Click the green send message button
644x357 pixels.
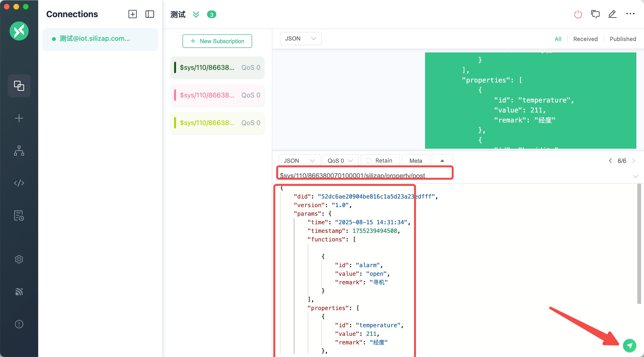point(629,345)
